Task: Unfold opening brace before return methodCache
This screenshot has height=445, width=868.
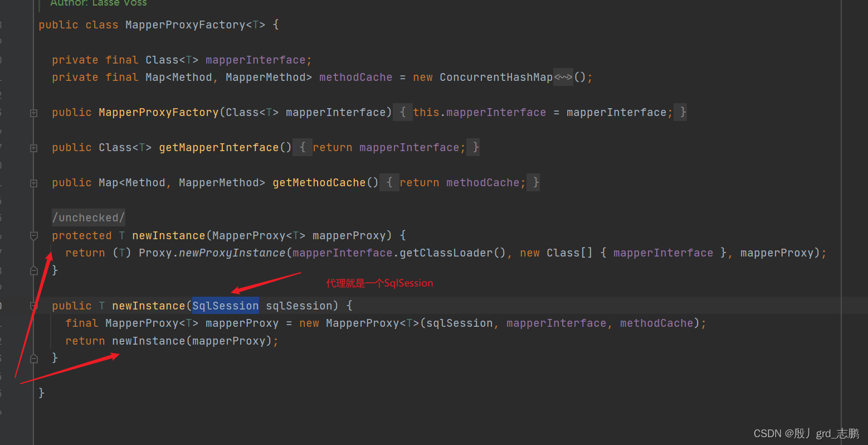Action: point(389,182)
